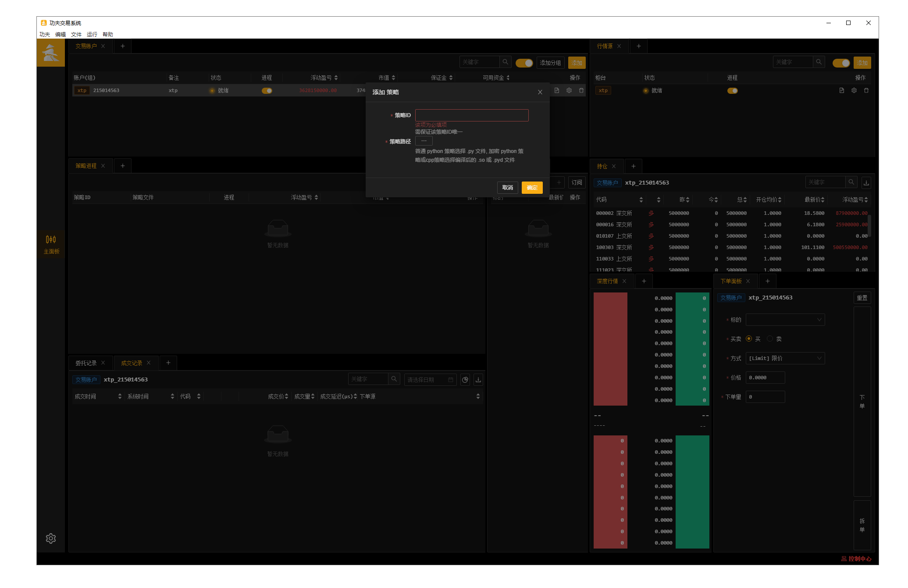
Task: Click the trade records pie chart statistics icon
Action: 465,380
